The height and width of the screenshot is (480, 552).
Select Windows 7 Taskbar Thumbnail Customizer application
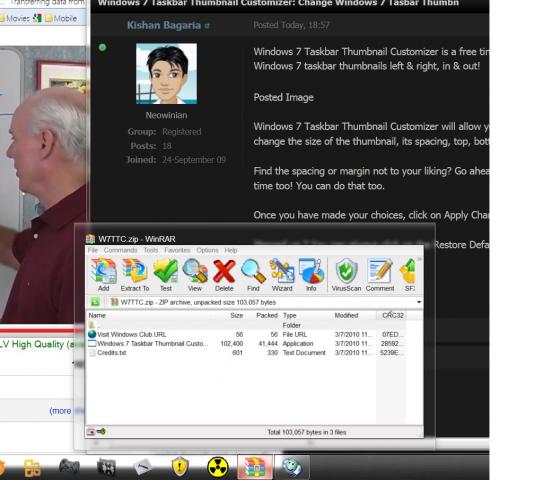[246, 343]
